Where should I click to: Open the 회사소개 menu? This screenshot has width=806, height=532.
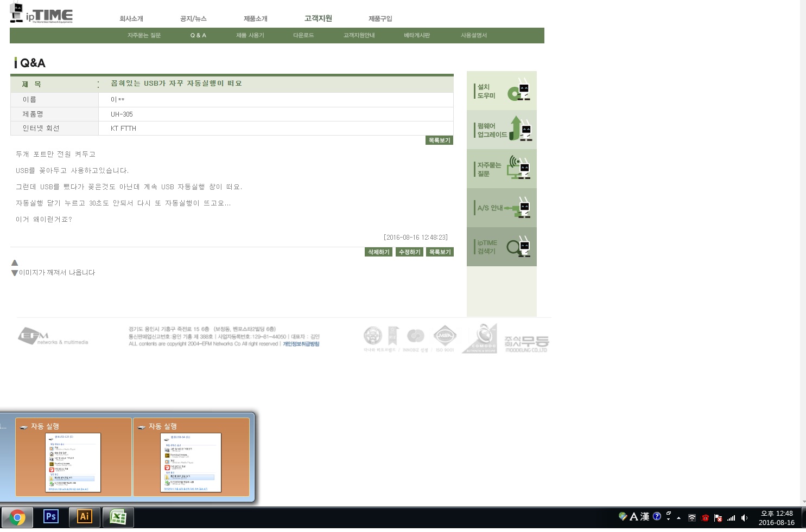click(131, 18)
